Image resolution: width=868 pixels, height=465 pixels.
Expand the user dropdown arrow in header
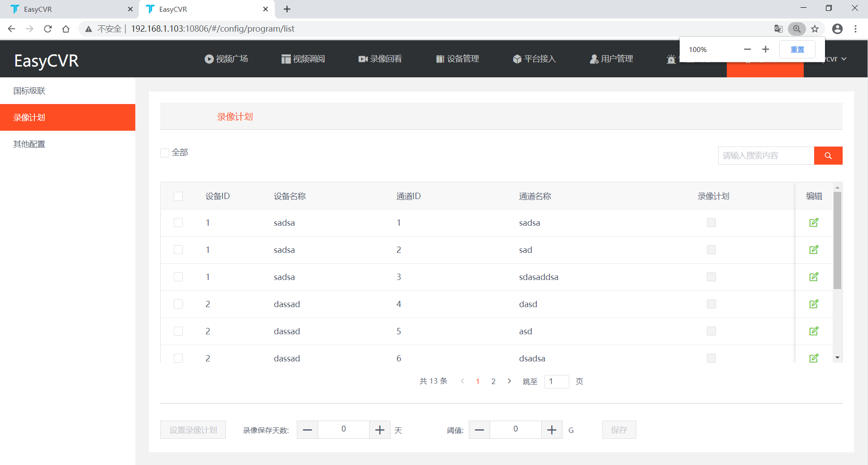[x=844, y=59]
